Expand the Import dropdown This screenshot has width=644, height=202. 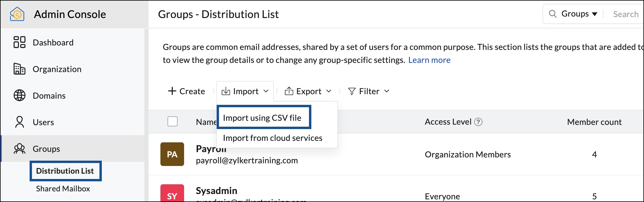245,91
